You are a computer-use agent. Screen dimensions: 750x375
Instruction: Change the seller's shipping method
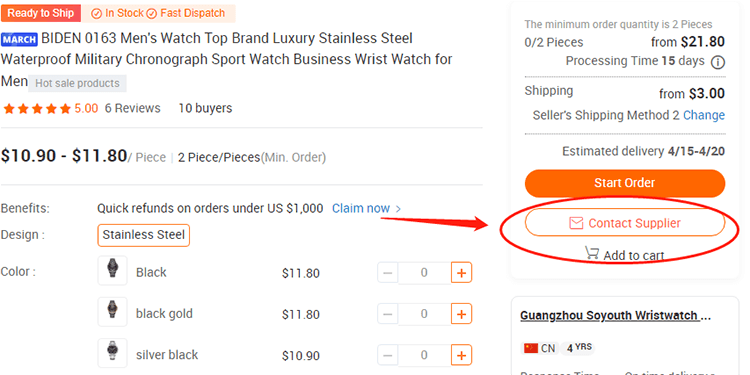(x=704, y=115)
